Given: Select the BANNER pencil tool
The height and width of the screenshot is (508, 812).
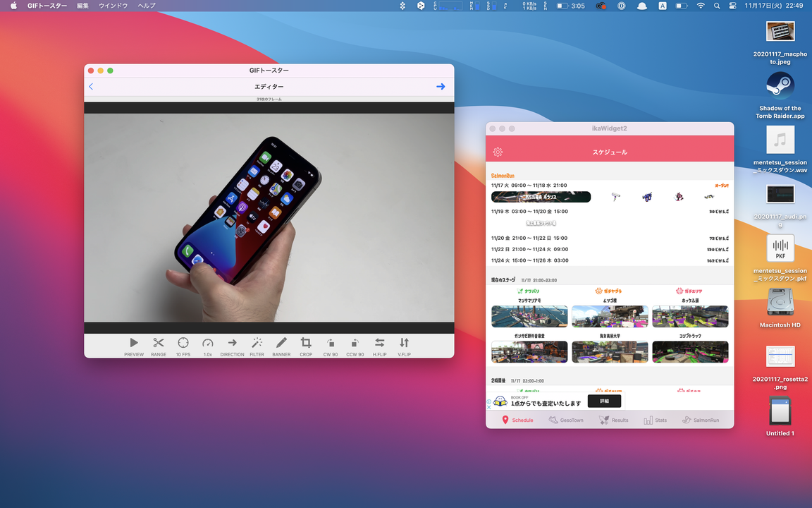Looking at the screenshot, I should (281, 346).
